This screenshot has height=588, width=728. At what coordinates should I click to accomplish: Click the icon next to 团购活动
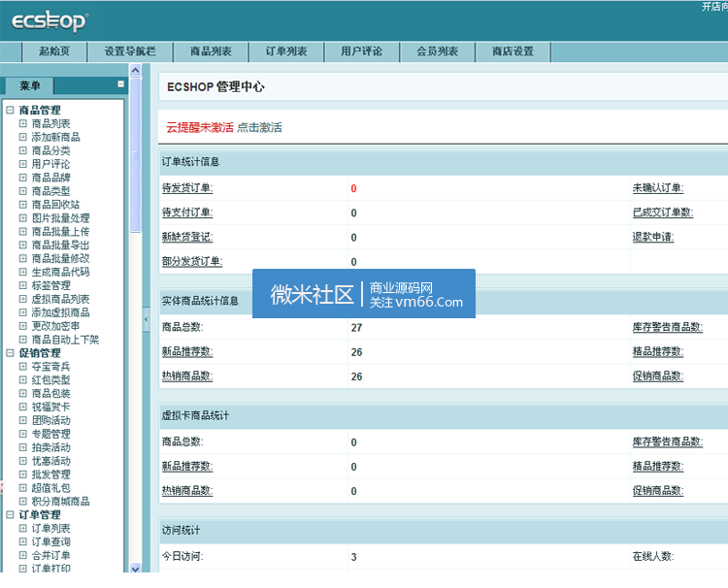coord(22,420)
